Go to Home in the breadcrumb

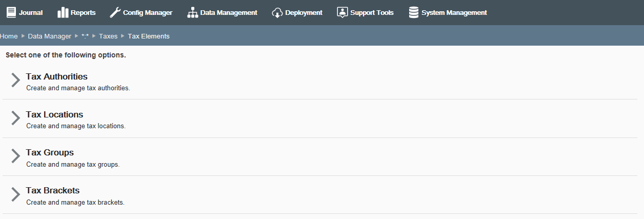point(9,36)
